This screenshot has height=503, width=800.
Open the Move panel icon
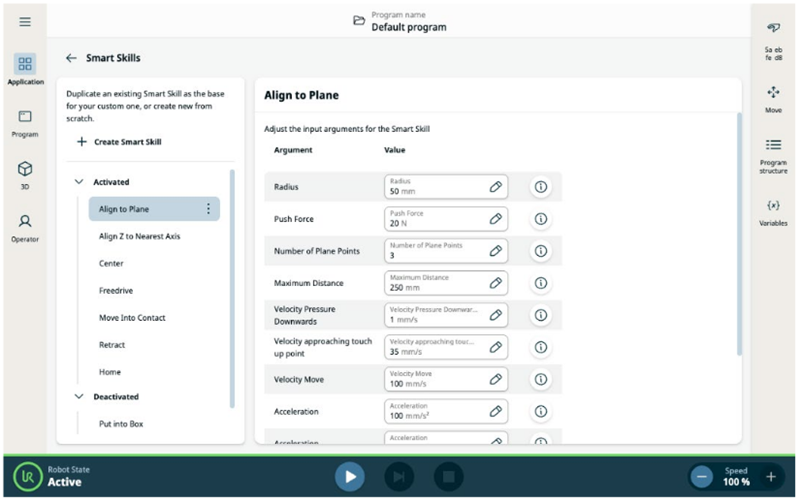coord(773,98)
